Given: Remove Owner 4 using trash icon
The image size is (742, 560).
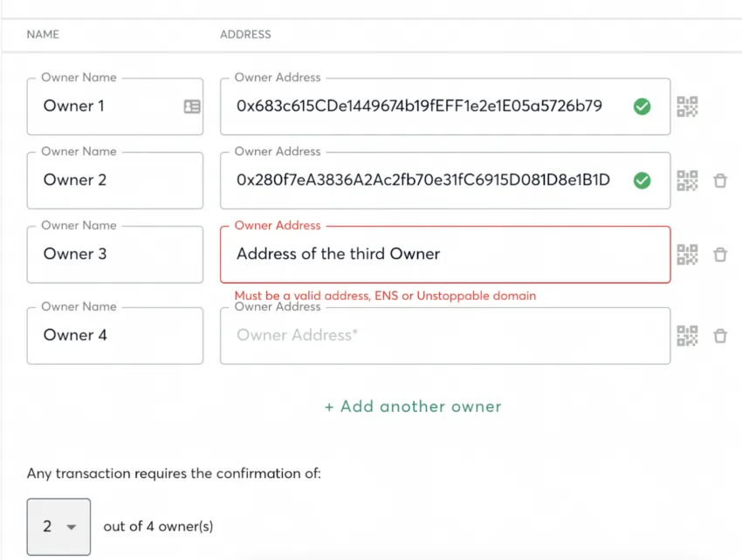Looking at the screenshot, I should 720,336.
